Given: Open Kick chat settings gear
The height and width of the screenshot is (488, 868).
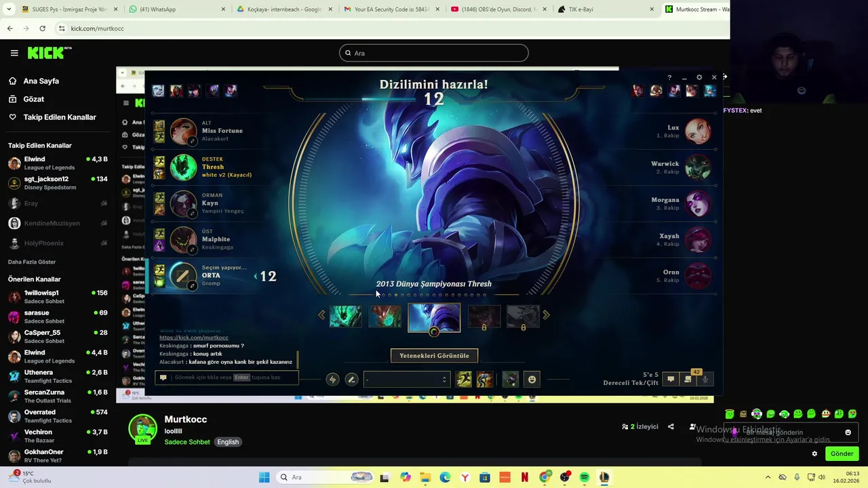Looking at the screenshot, I should 814,454.
